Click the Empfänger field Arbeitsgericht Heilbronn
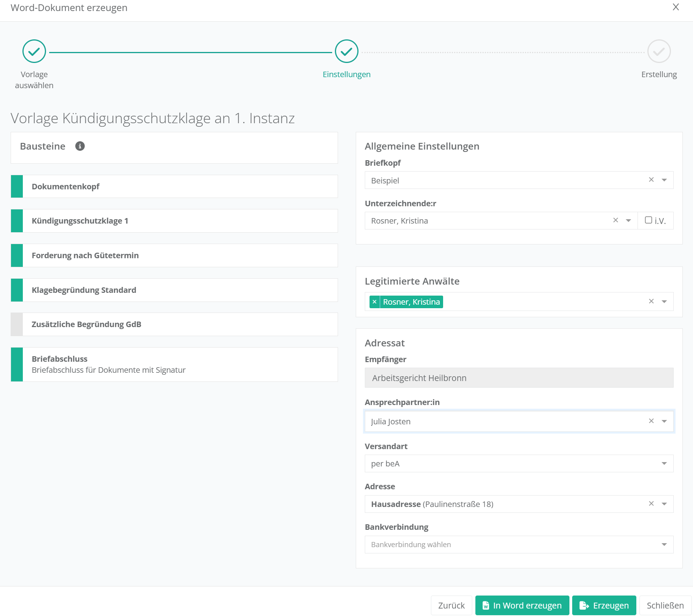Image resolution: width=693 pixels, height=616 pixels. [x=519, y=378]
